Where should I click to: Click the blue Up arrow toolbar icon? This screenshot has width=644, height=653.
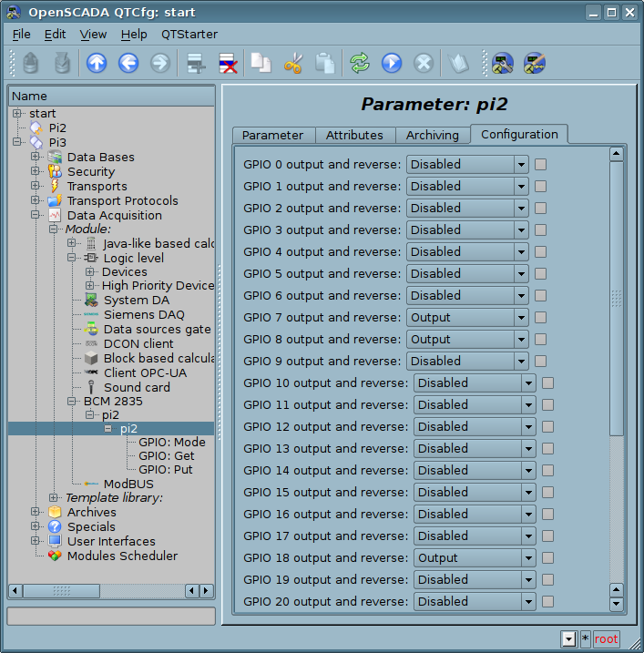click(x=97, y=63)
